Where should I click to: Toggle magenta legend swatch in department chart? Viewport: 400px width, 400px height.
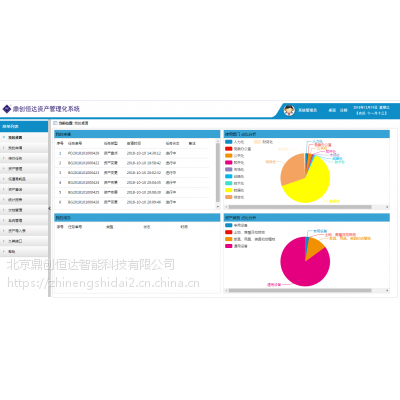pos(229,162)
